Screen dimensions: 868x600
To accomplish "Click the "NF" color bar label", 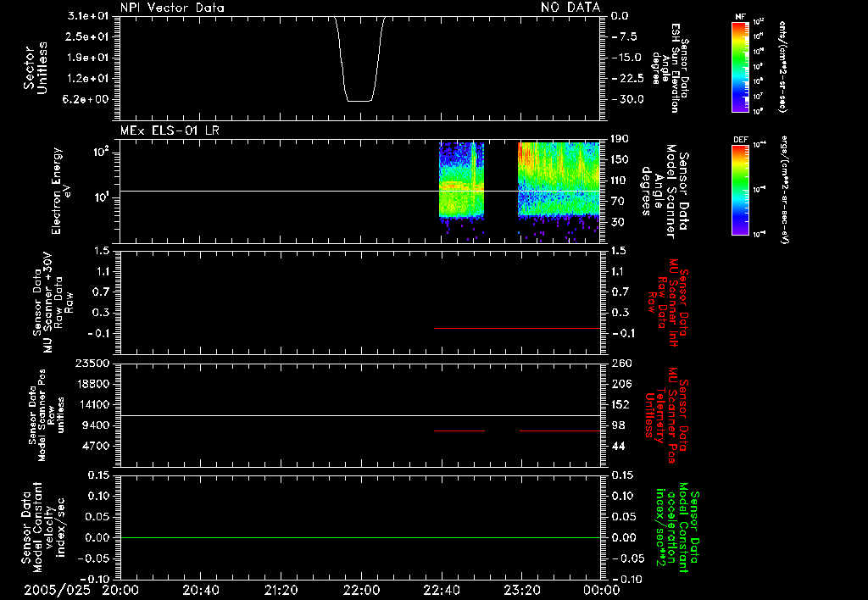I will tap(740, 17).
